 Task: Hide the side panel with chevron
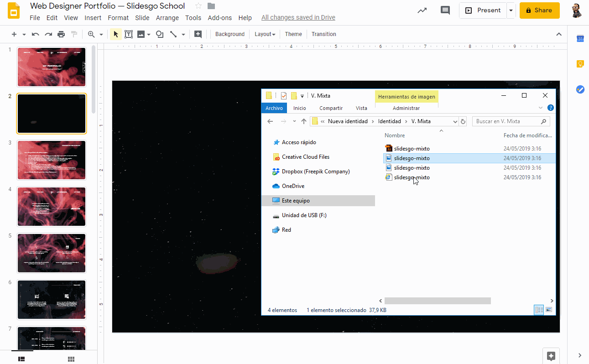tap(580, 355)
